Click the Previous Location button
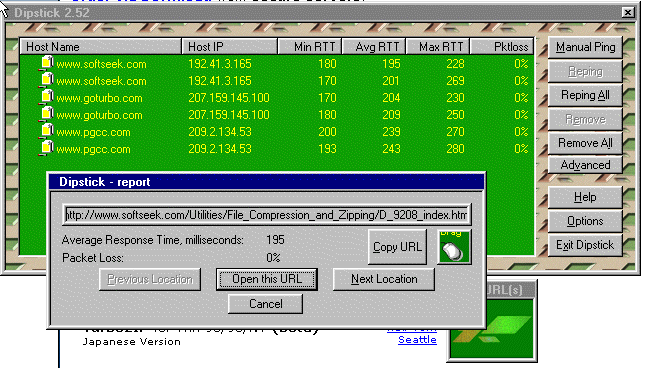The image size is (646, 368). pyautogui.click(x=150, y=279)
